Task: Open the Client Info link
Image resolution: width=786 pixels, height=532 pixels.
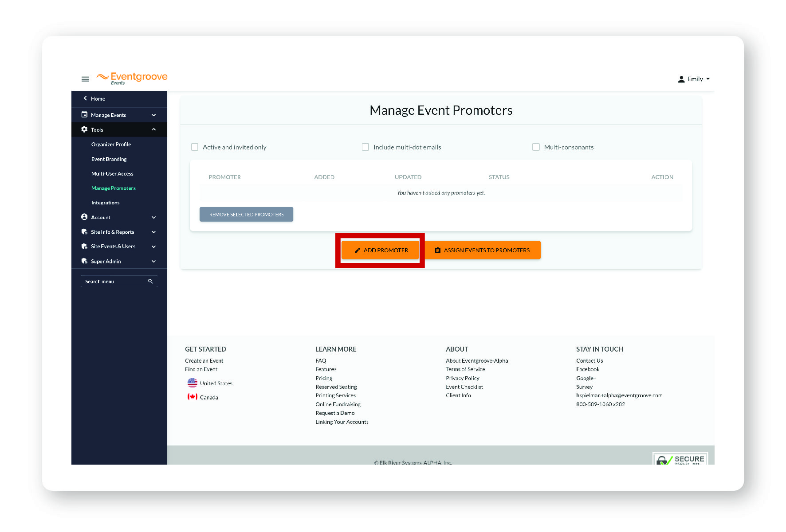Action: click(x=458, y=395)
